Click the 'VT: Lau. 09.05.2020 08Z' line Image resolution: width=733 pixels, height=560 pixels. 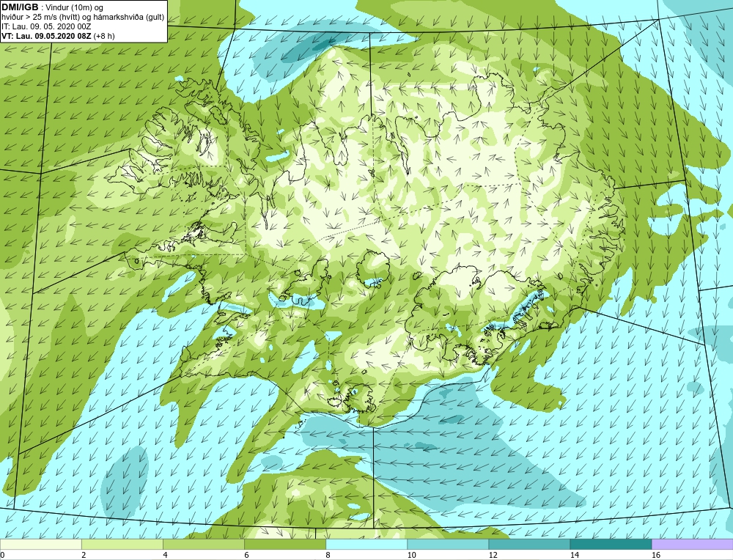(x=47, y=35)
